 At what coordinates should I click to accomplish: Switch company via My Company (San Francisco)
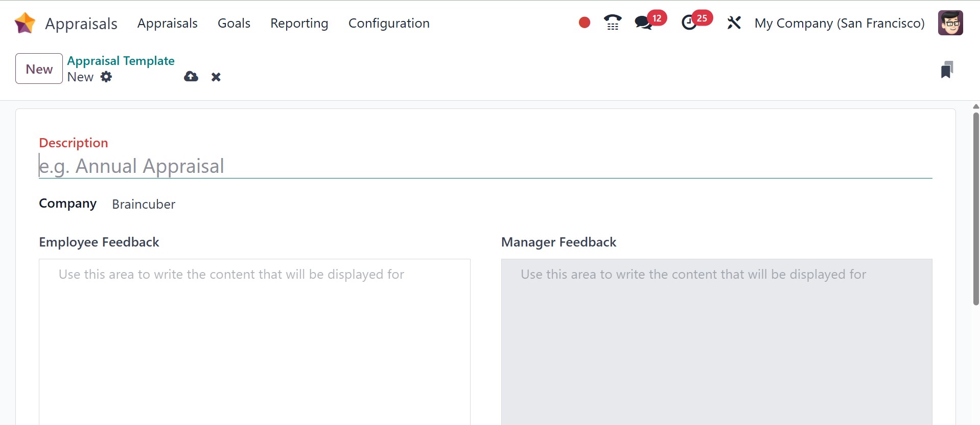tap(839, 23)
